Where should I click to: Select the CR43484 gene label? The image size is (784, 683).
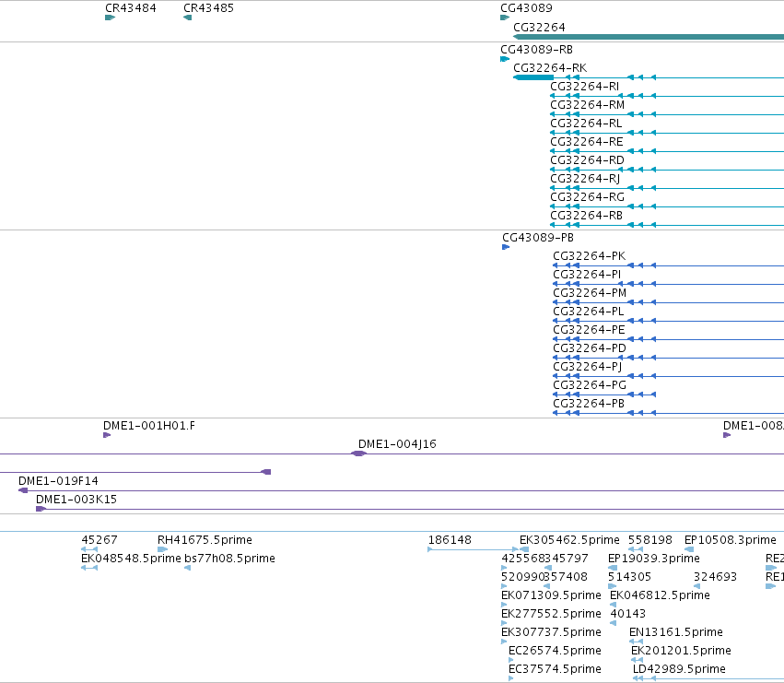(x=131, y=8)
